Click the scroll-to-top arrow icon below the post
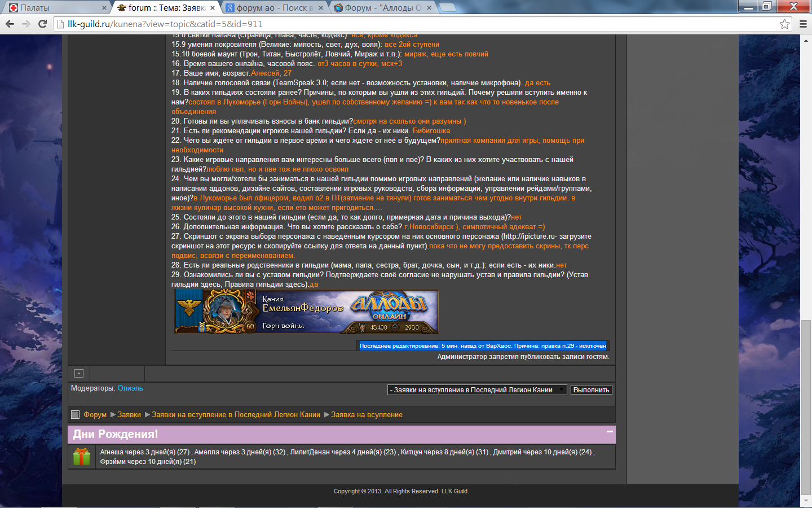This screenshot has width=812, height=508. 79,373
